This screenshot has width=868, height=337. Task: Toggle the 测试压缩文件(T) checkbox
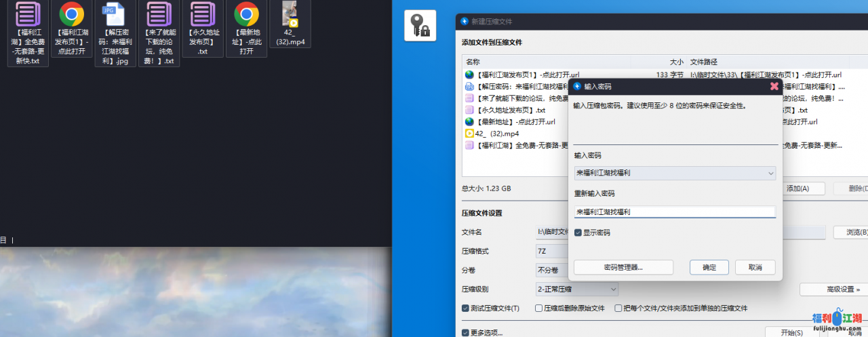tap(465, 308)
